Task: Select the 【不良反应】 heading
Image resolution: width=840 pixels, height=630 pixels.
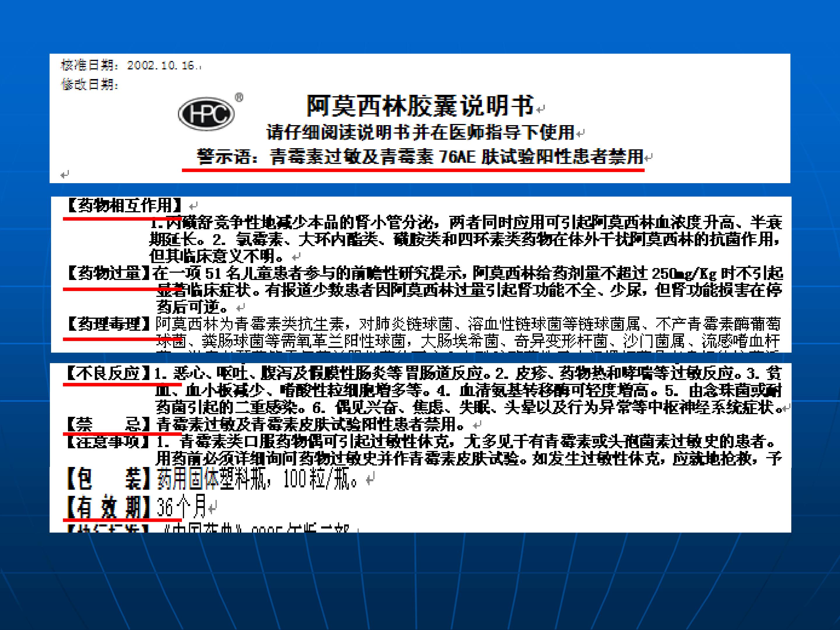Action: (108, 373)
